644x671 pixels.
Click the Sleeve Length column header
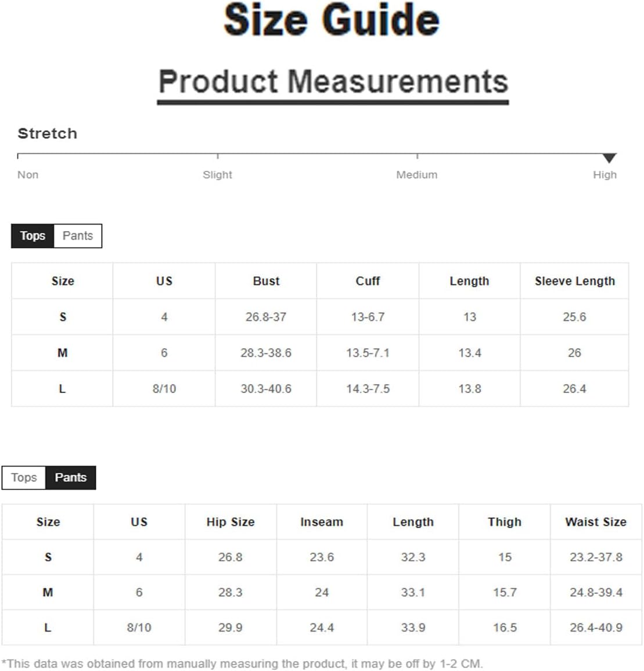(x=575, y=281)
